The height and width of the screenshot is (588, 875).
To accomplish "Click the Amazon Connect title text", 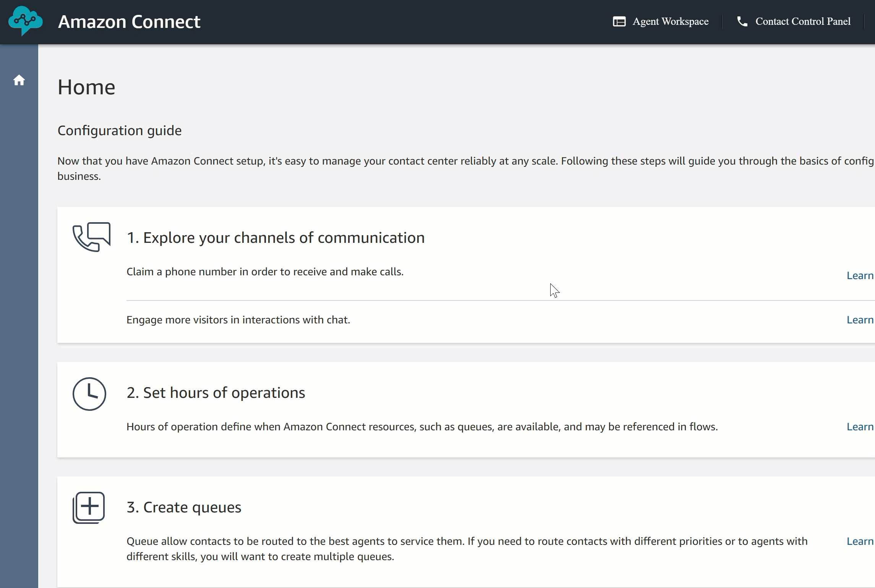I will [x=129, y=22].
